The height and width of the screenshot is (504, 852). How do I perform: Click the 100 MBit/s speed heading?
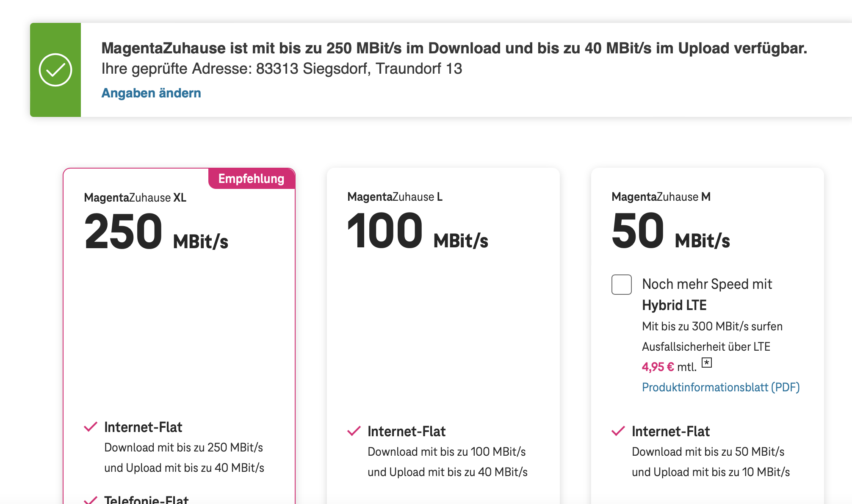point(418,231)
